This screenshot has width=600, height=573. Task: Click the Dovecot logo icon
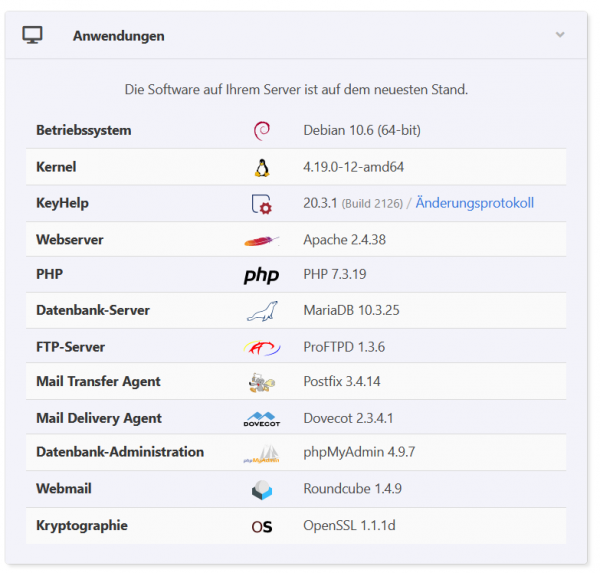tap(262, 419)
